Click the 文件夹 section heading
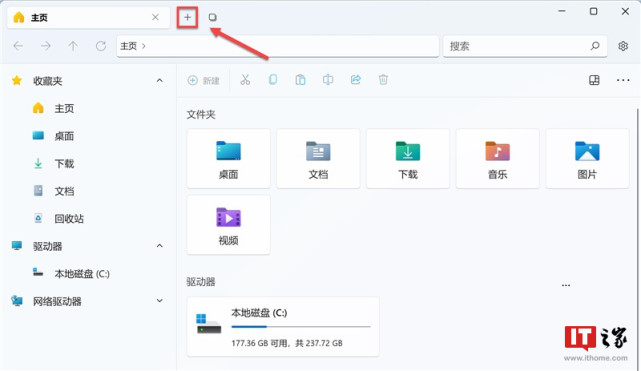This screenshot has width=641, height=371. click(x=201, y=114)
